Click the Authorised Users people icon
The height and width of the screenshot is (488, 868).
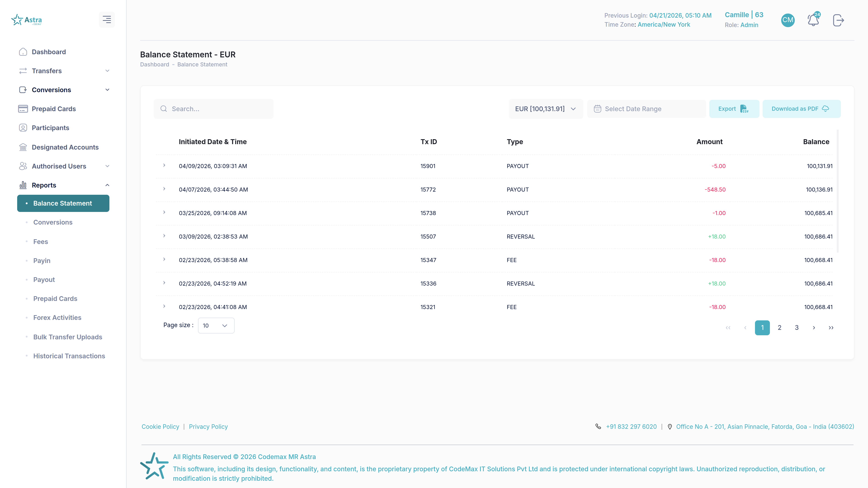[23, 166]
